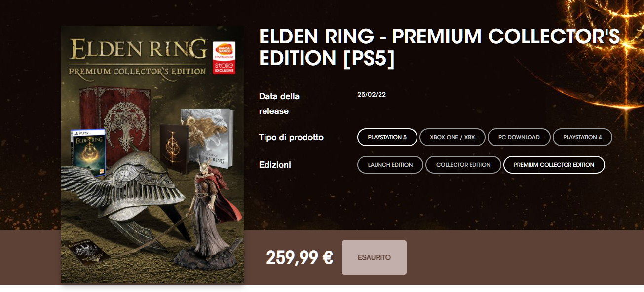644x292 pixels.
Task: Click the 259,99 € price
Action: point(300,257)
